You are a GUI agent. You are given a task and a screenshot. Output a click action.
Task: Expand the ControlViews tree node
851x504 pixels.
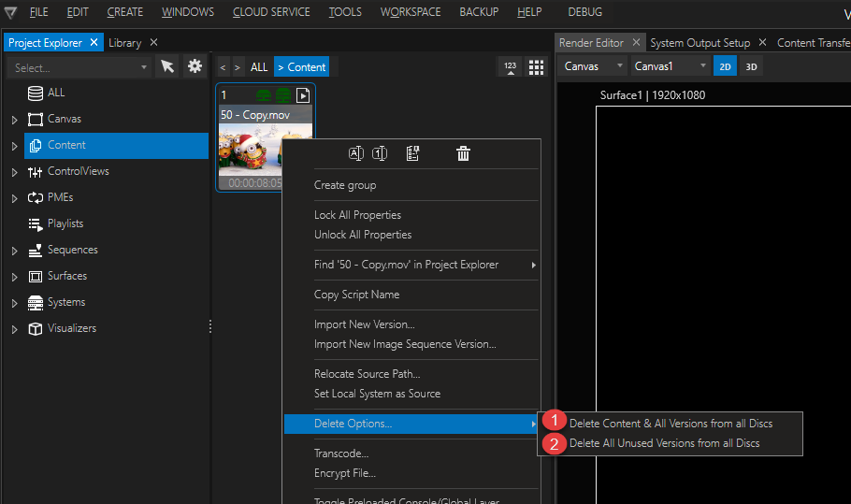[x=15, y=173]
